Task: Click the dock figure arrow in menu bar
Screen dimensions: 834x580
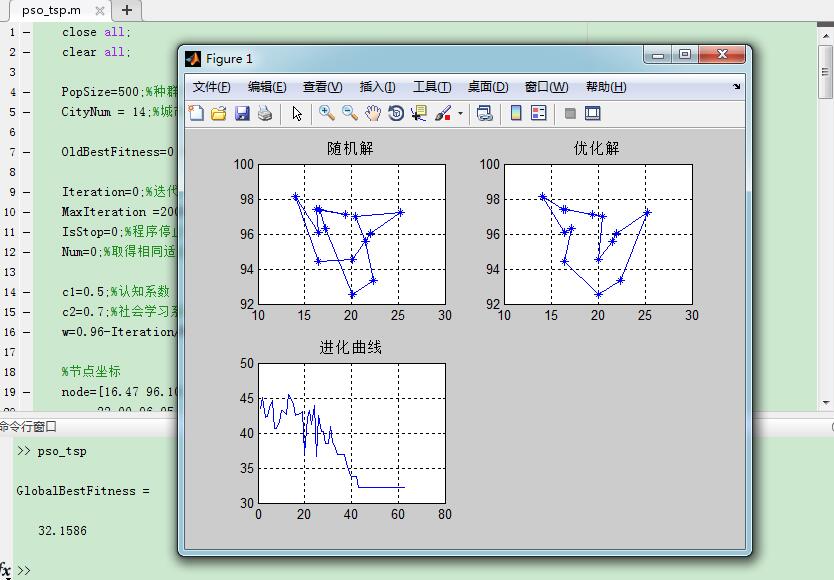Action: pyautogui.click(x=737, y=86)
